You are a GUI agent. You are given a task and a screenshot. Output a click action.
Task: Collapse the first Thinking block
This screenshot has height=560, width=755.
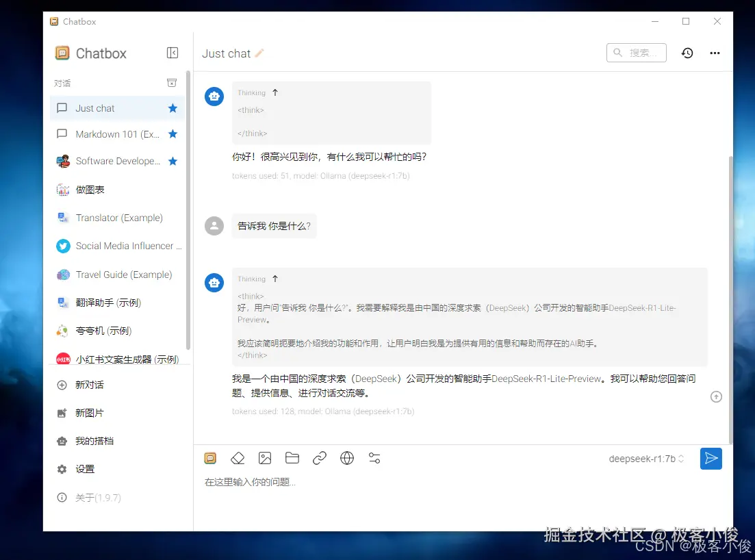point(275,92)
